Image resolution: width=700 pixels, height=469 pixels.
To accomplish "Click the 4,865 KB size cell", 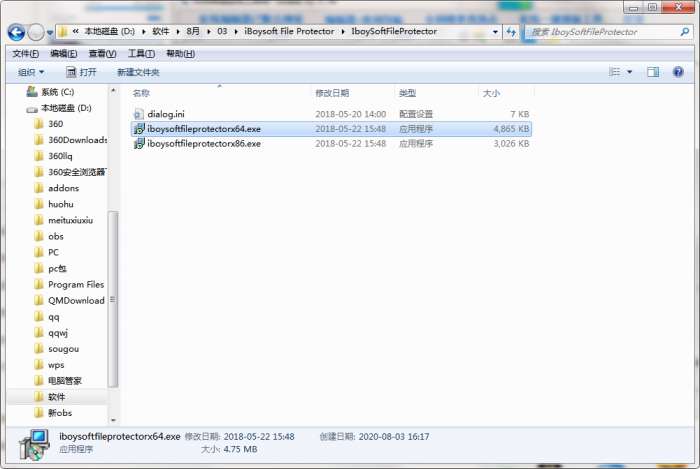I will coord(511,129).
